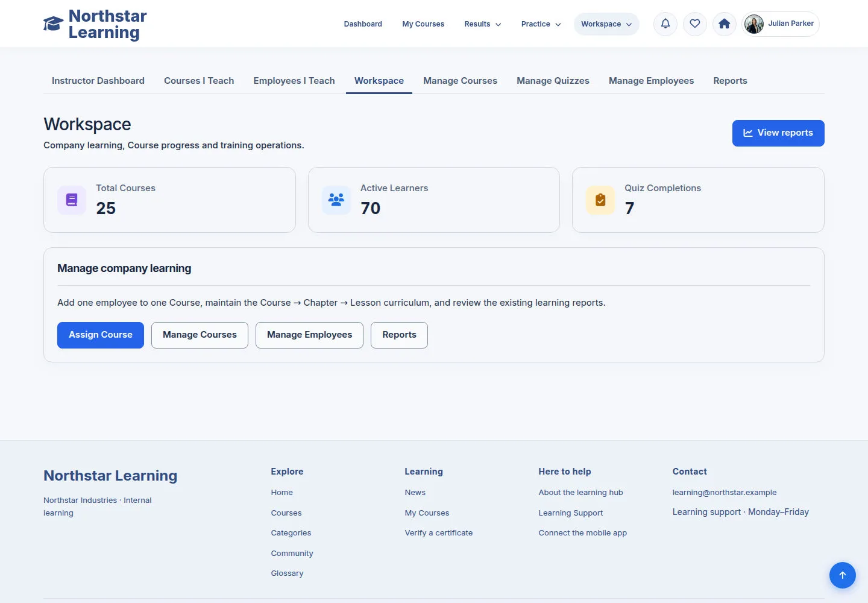Image resolution: width=868 pixels, height=603 pixels.
Task: Open Julian Parker's profile avatar
Action: tap(754, 24)
